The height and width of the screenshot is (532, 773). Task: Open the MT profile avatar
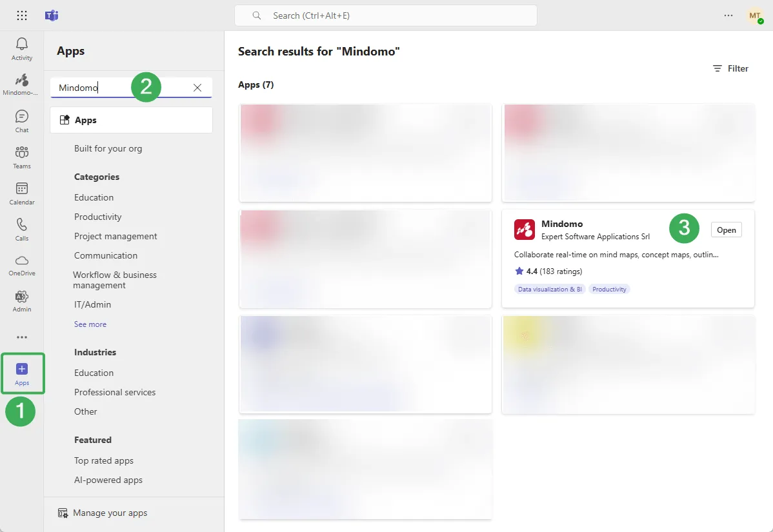pyautogui.click(x=754, y=15)
